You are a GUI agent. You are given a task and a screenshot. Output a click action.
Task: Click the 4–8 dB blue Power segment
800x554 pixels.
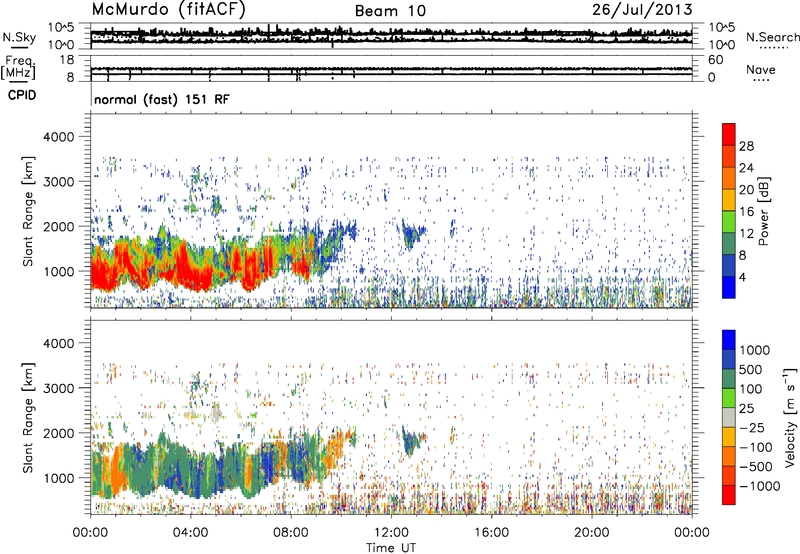point(729,265)
